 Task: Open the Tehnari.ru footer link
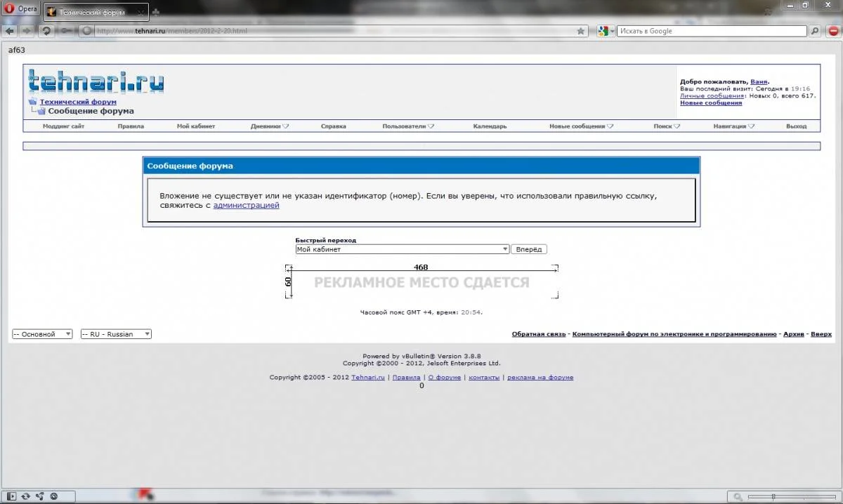(x=368, y=378)
